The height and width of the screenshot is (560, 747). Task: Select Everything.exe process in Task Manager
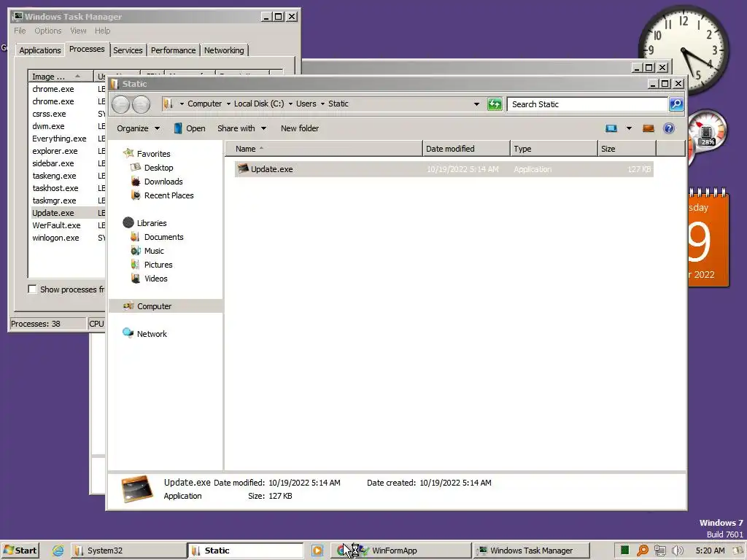tap(59, 139)
